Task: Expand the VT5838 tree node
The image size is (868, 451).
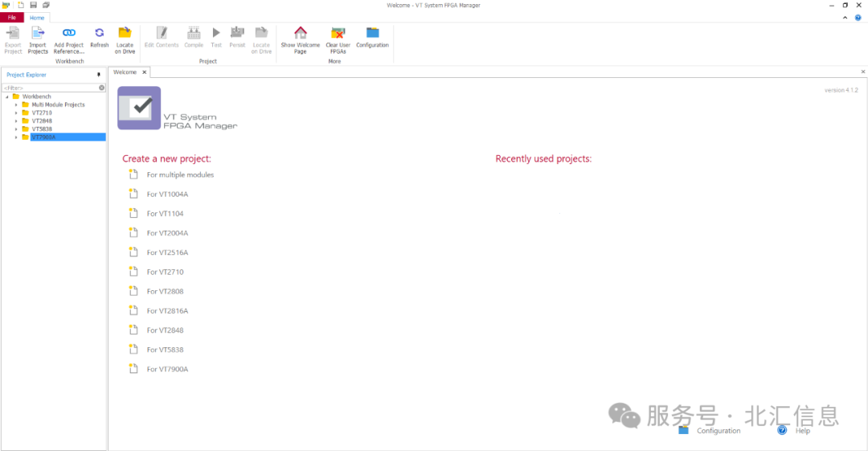Action: click(x=16, y=129)
